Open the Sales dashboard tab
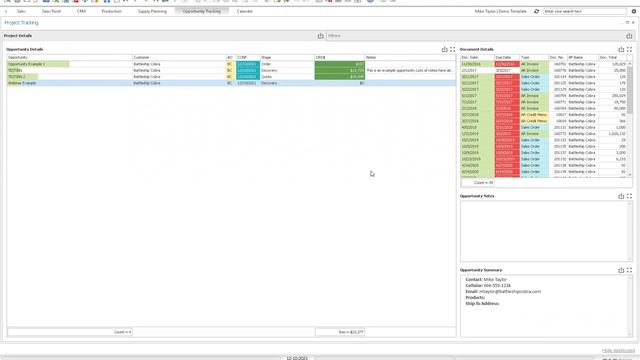 pyautogui.click(x=21, y=11)
